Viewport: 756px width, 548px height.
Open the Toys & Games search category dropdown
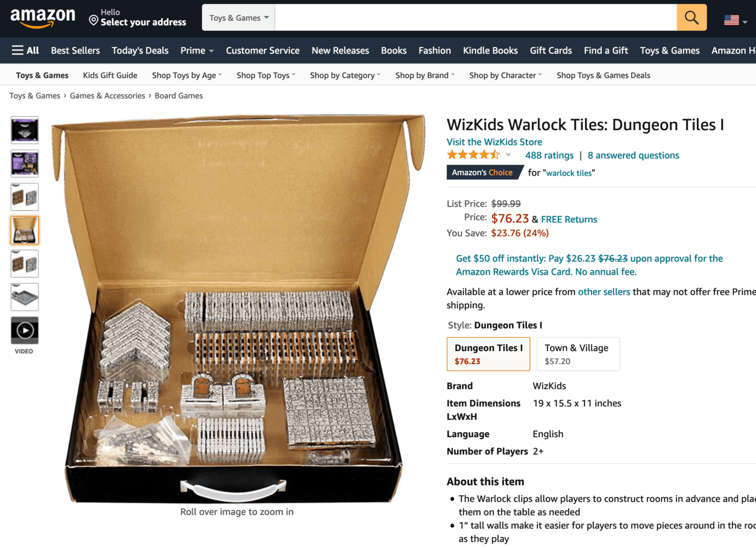click(239, 18)
